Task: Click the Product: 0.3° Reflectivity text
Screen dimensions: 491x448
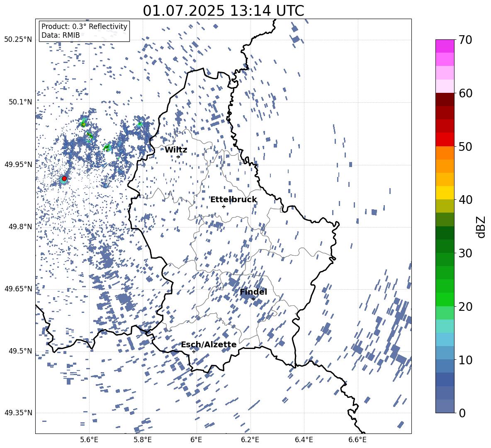Action: pos(84,27)
